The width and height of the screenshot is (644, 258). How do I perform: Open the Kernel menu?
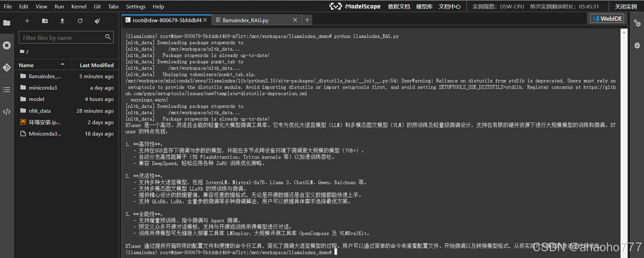coord(79,6)
